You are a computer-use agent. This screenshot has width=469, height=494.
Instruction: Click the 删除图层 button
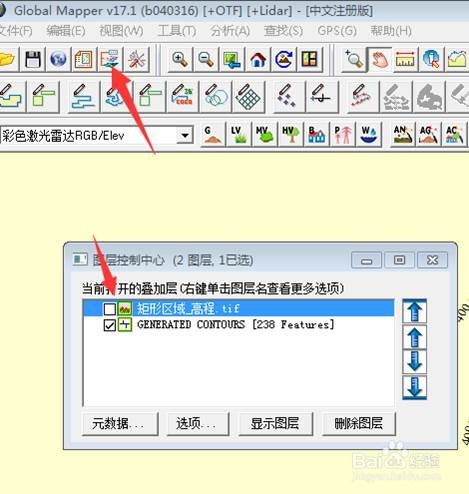pyautogui.click(x=359, y=424)
